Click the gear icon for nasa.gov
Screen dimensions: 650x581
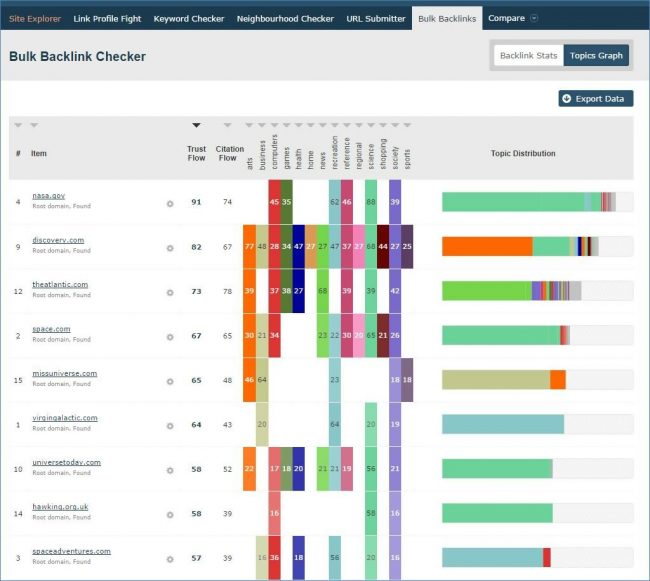coord(170,203)
